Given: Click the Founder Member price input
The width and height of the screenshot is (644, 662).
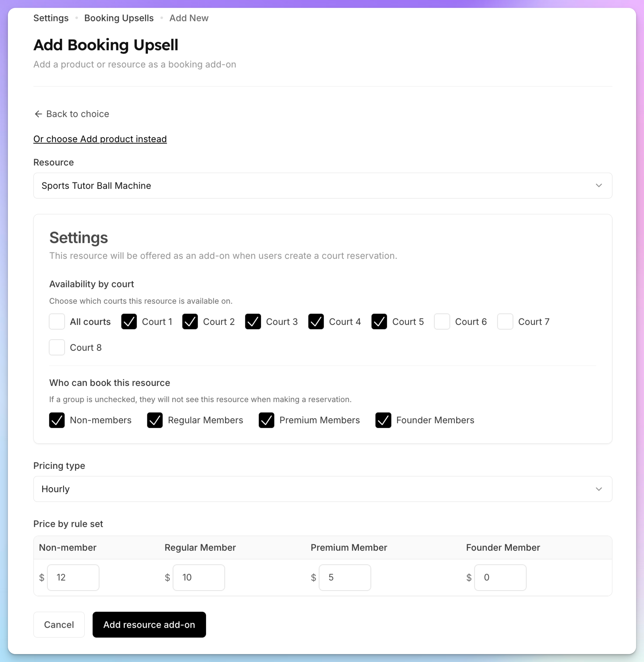Looking at the screenshot, I should [500, 577].
